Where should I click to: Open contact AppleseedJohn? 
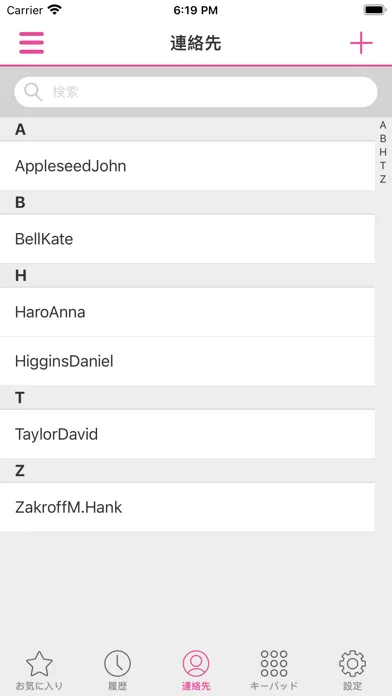[x=187, y=166]
